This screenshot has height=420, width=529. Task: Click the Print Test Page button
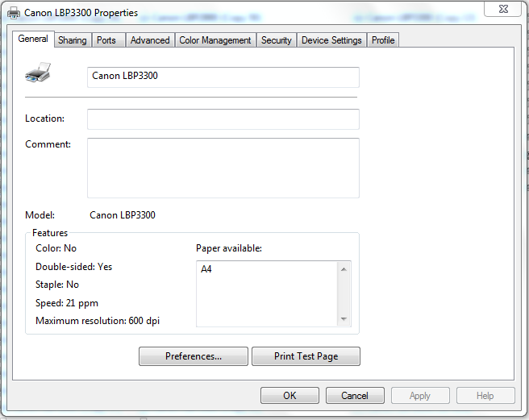coord(306,356)
